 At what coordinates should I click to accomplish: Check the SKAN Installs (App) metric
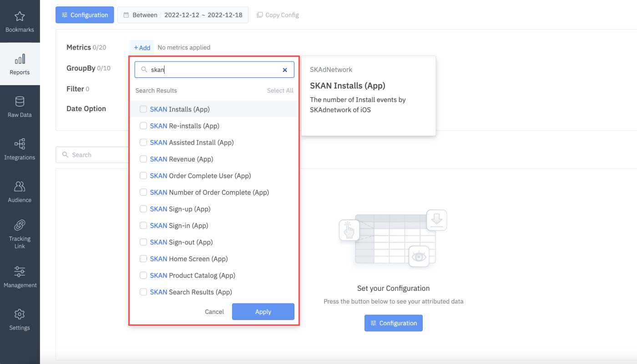click(143, 109)
